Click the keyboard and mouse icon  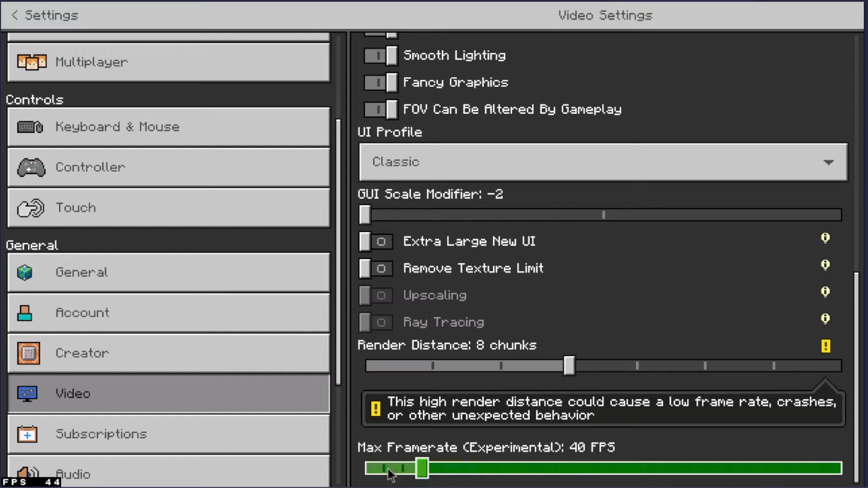(x=30, y=127)
